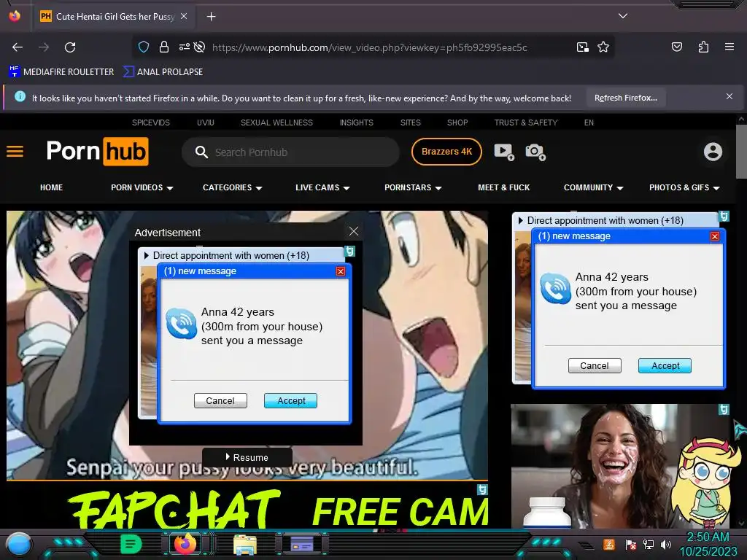Click Accept in the overlay ad dialog

point(290,401)
